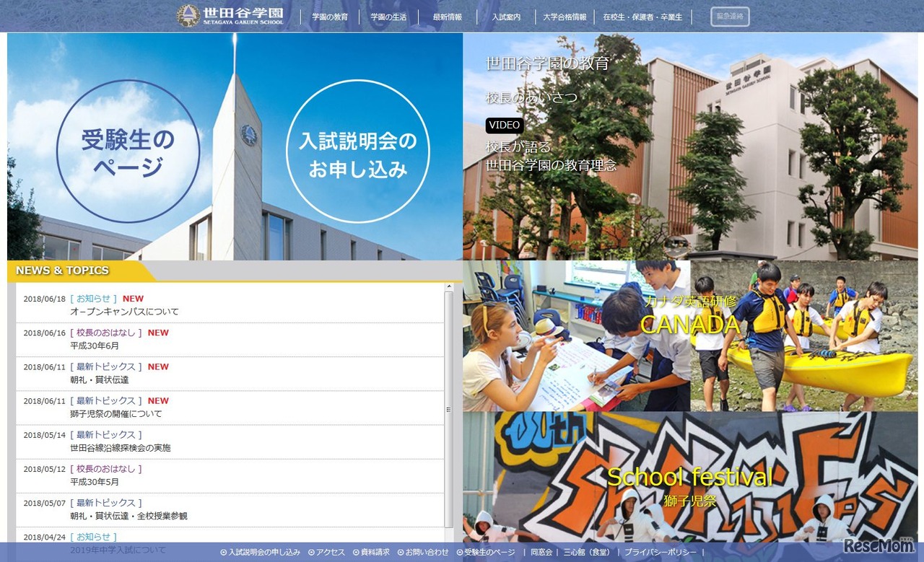
Task: Play the VIDEO badge for principal's message
Action: pyautogui.click(x=504, y=126)
